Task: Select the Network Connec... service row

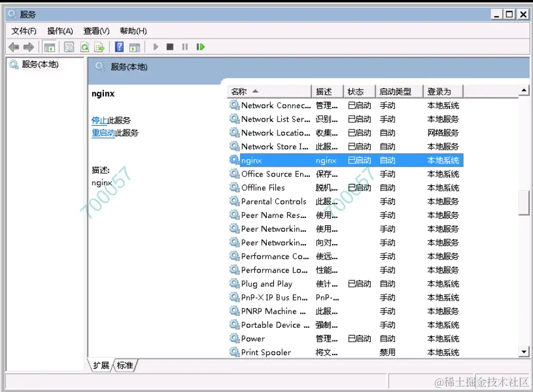Action: 345,105
